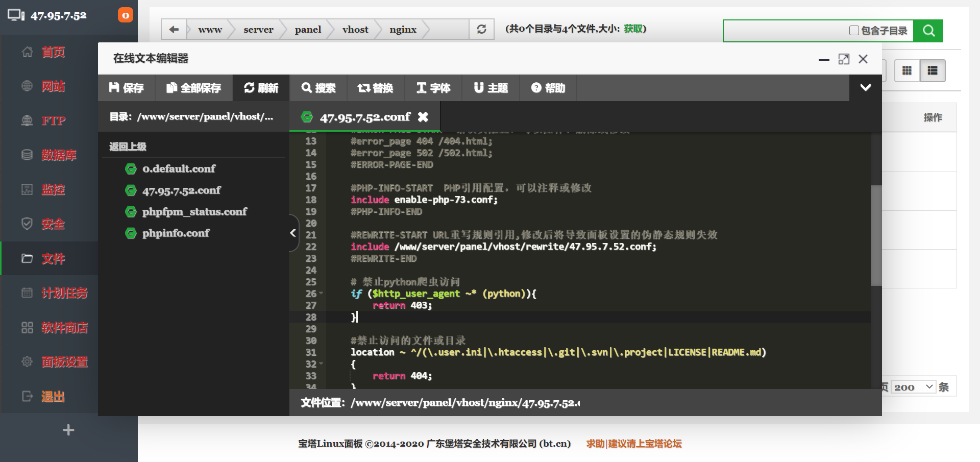Click the nginx breadcrumb segment
The image size is (980, 462).
click(x=403, y=29)
